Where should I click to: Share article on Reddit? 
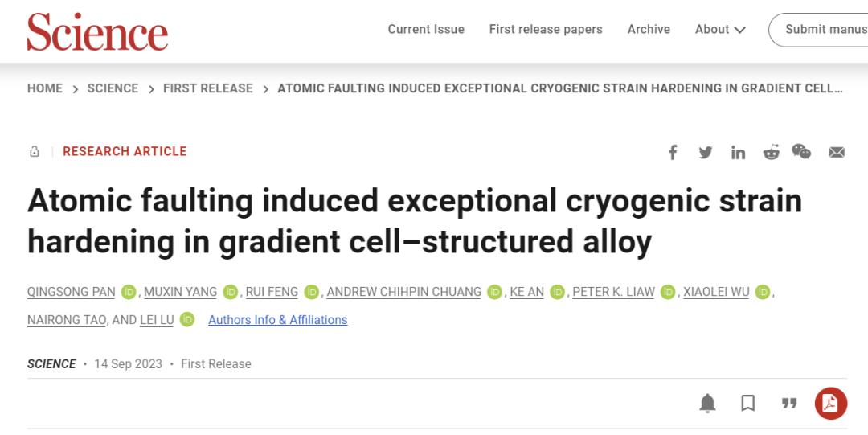[771, 152]
